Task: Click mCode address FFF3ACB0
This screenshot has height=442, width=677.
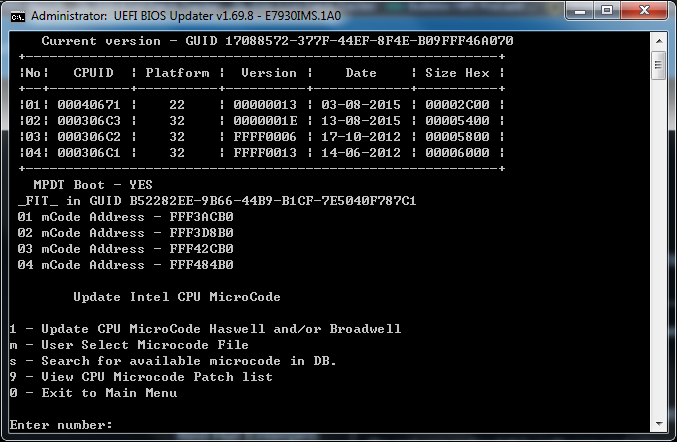Action: [201, 217]
